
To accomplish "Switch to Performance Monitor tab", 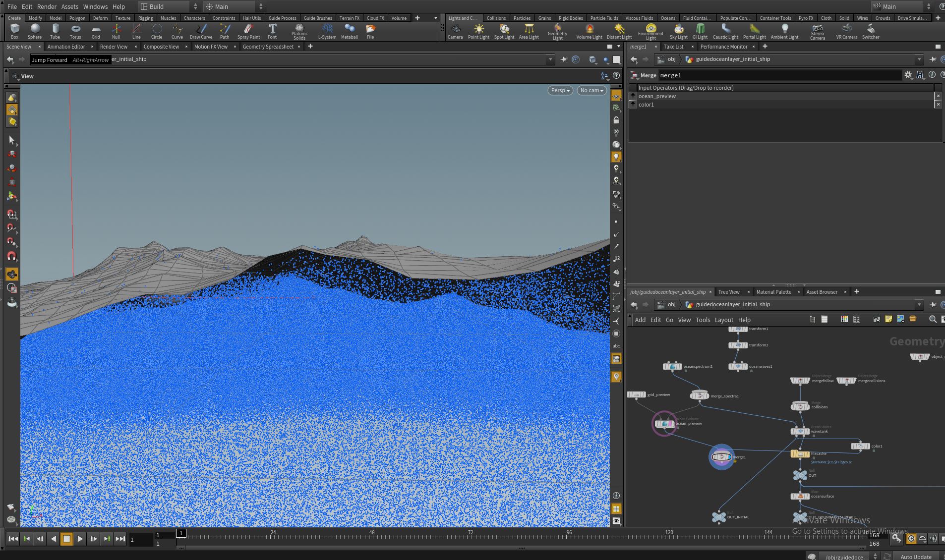I will tap(723, 47).
